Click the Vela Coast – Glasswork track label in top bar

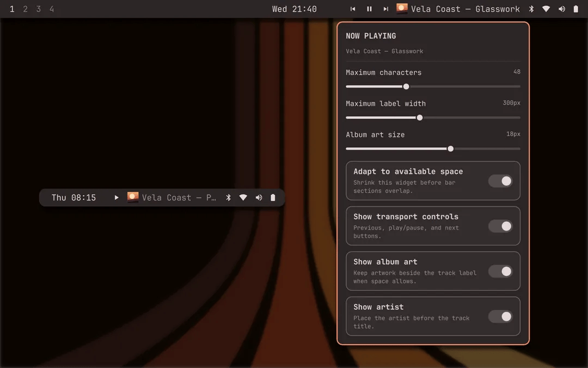pyautogui.click(x=465, y=9)
